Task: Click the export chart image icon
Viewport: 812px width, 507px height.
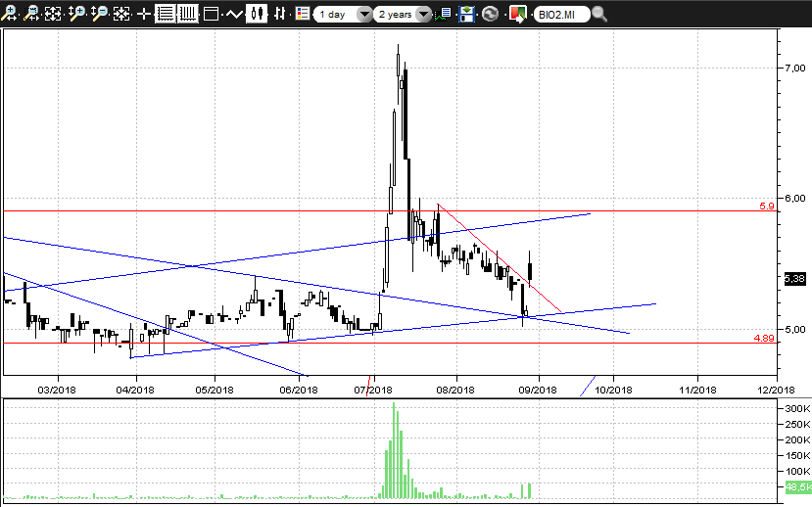Action: pyautogui.click(x=517, y=14)
